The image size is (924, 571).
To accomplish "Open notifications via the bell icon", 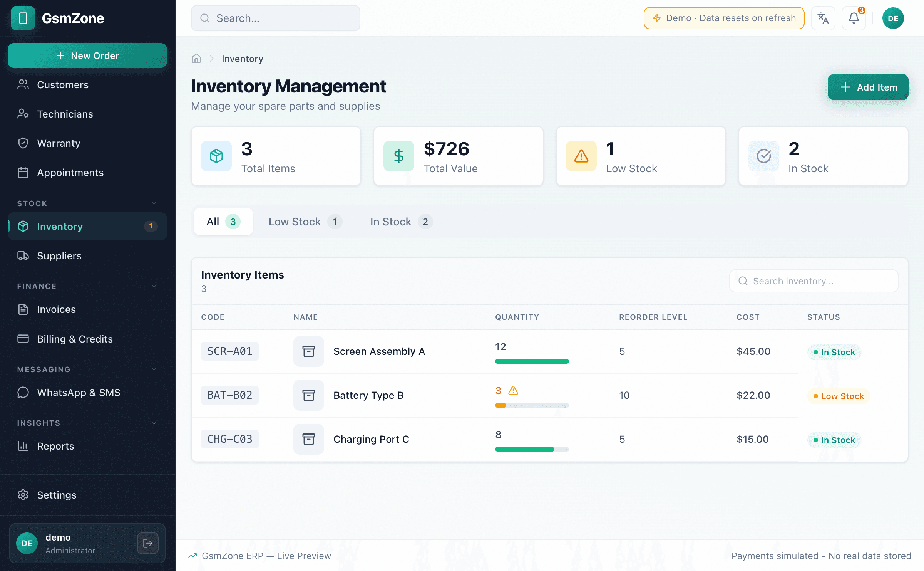I will 853,18.
